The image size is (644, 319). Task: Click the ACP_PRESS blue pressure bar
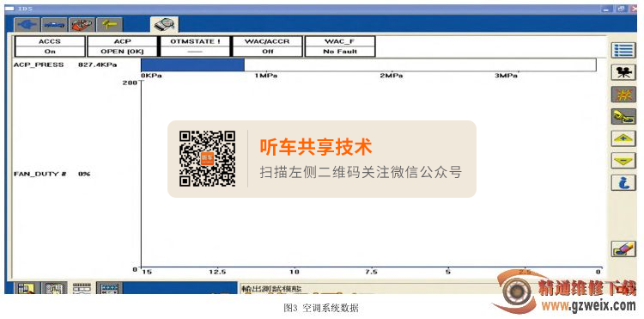[x=192, y=65]
